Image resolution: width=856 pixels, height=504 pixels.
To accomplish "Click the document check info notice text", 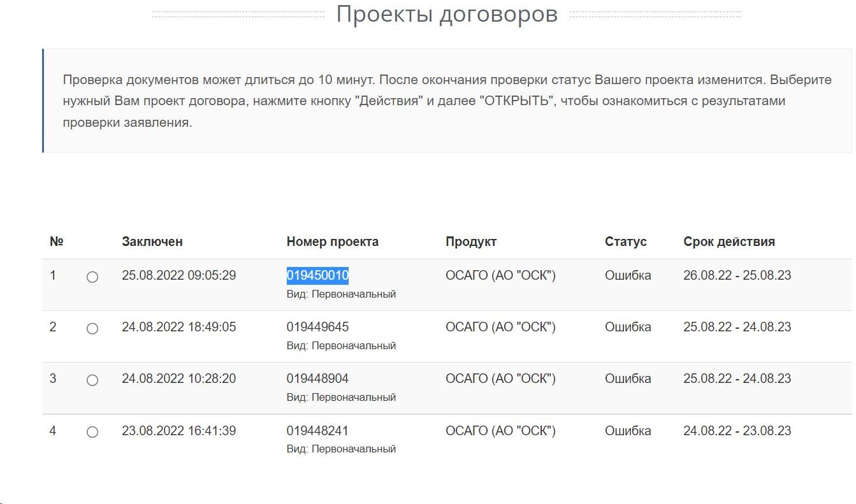I will tap(447, 101).
